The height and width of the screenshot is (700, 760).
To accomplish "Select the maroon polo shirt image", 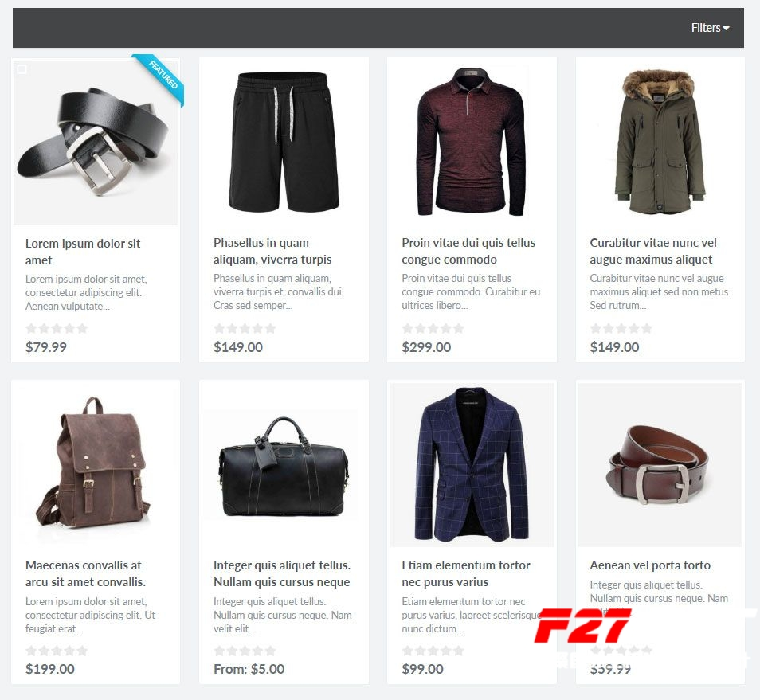I will (x=472, y=142).
